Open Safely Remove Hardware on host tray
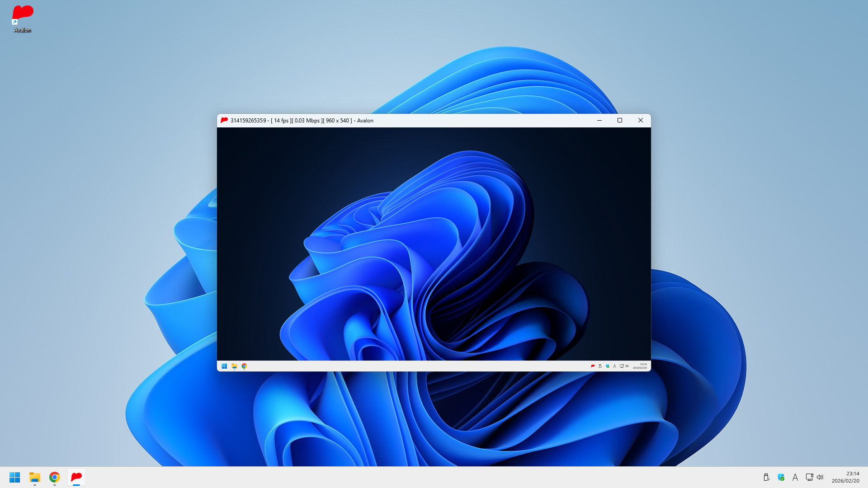 coord(766,477)
